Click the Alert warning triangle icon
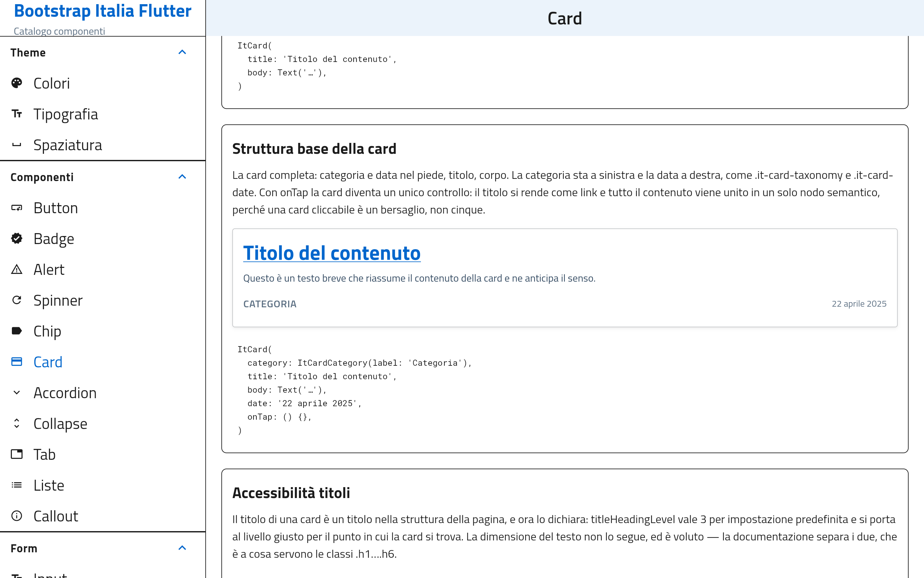The image size is (924, 578). (16, 269)
